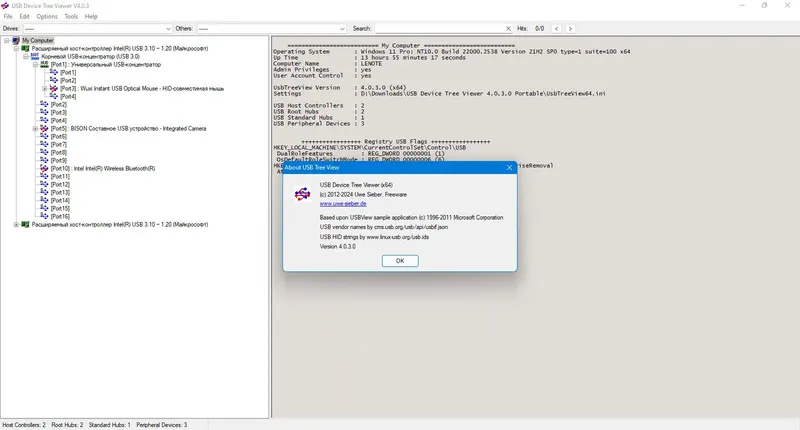Click the HKEY_LOCAL_MACHINE registry path line

coord(369,148)
